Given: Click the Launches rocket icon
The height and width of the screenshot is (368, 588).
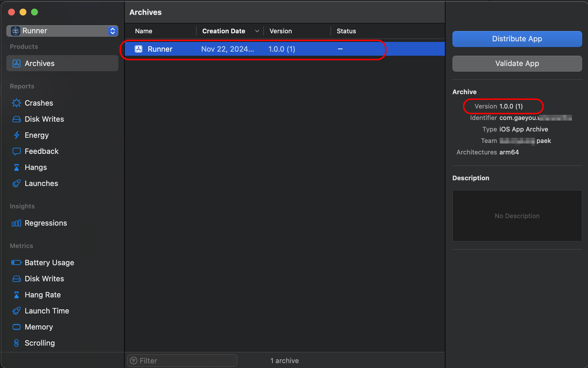Looking at the screenshot, I should [x=16, y=183].
